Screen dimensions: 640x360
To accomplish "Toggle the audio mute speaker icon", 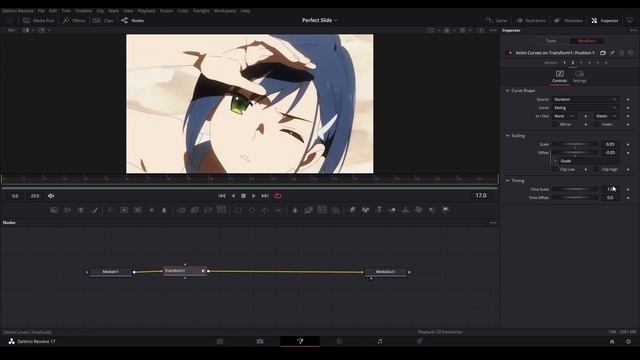I will 51,196.
